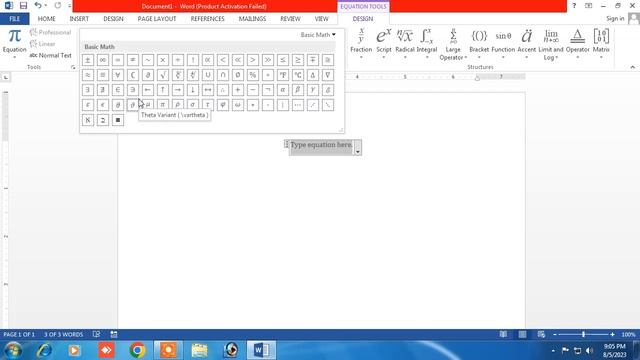Click the zoom out minus button
The height and width of the screenshot is (360, 640).
[555, 334]
